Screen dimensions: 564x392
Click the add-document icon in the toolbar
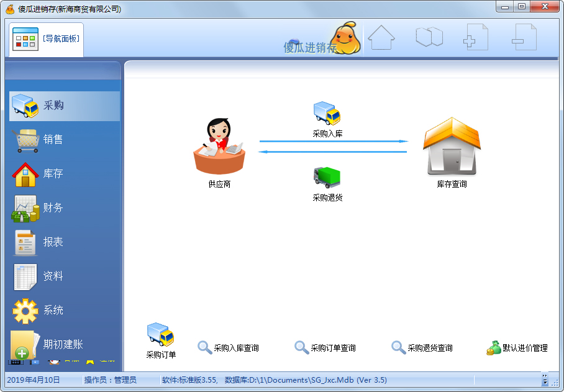point(475,36)
